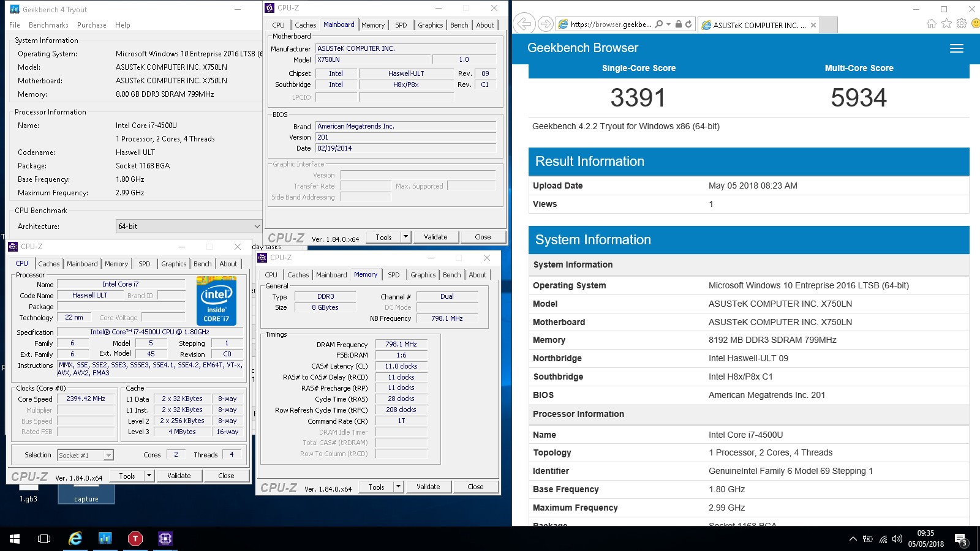Viewport: 980px width, 551px height.
Task: Click Tools button in Memory CPU-Z window
Action: coord(376,487)
